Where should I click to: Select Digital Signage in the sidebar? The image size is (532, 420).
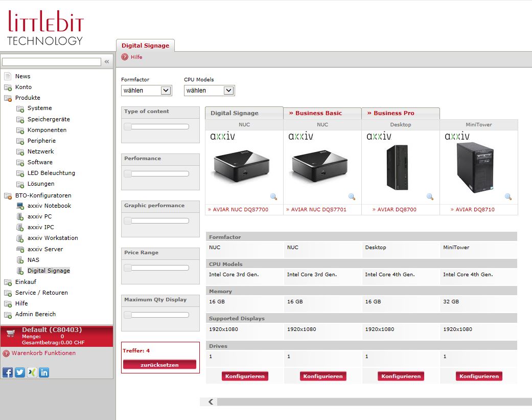[49, 271]
